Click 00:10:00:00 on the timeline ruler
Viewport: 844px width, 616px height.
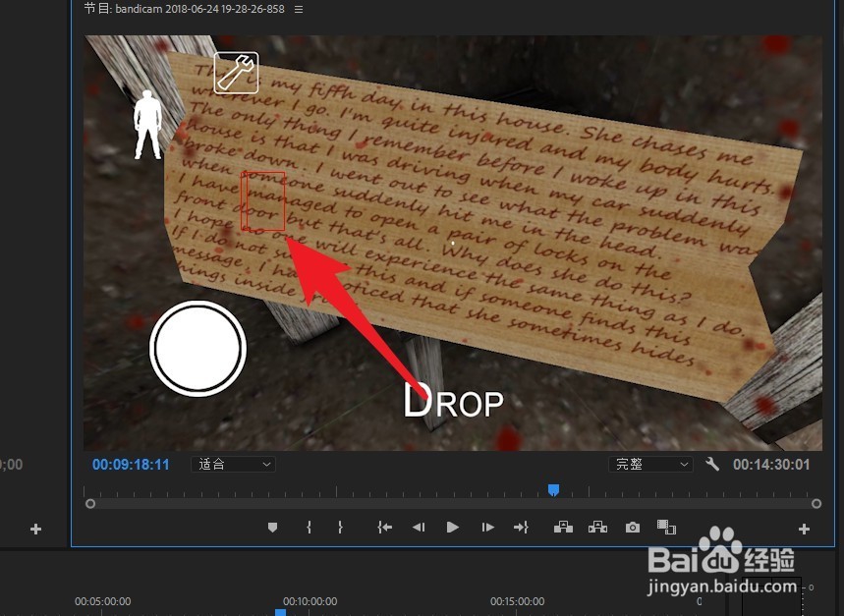click(310, 601)
